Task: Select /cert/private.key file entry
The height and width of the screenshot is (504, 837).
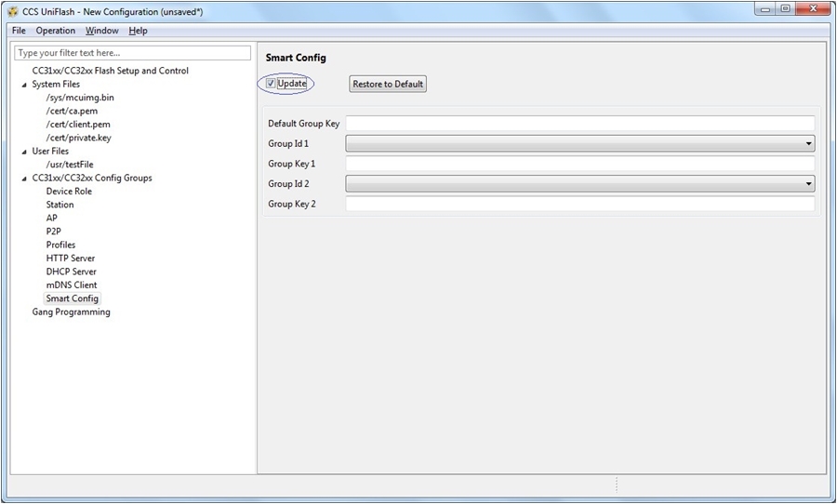Action: point(78,138)
